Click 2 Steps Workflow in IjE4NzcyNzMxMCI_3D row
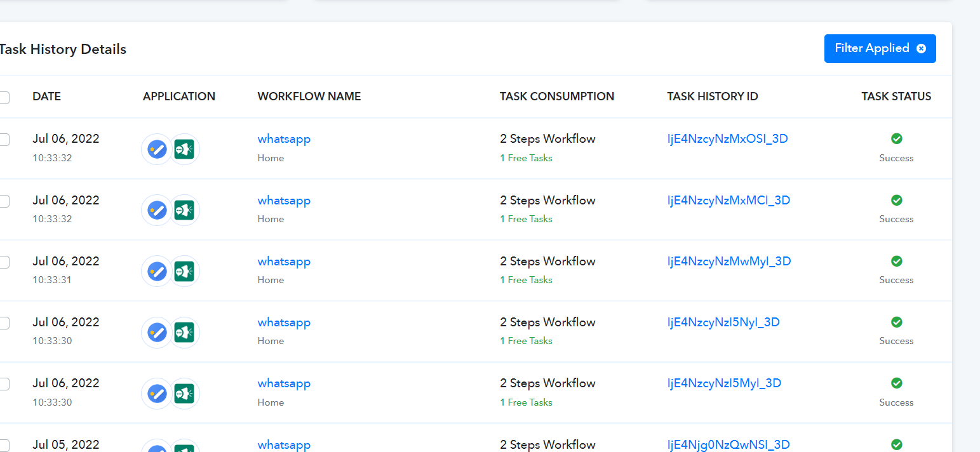980x452 pixels. (547, 200)
